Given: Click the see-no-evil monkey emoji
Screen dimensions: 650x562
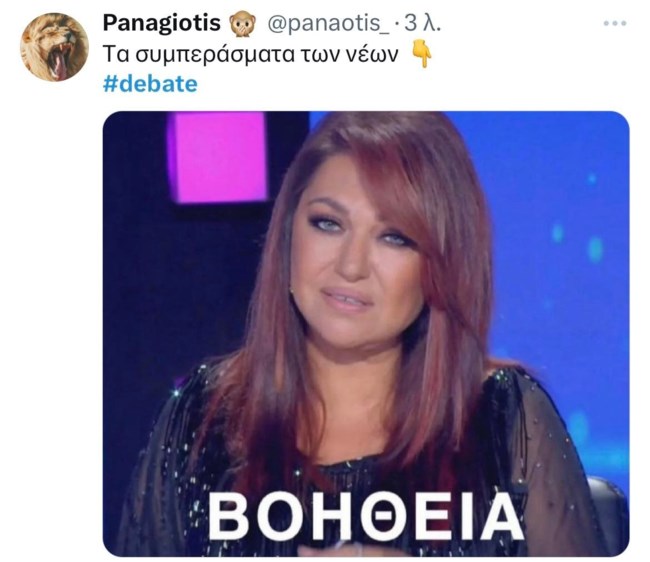Looking at the screenshot, I should (x=243, y=24).
